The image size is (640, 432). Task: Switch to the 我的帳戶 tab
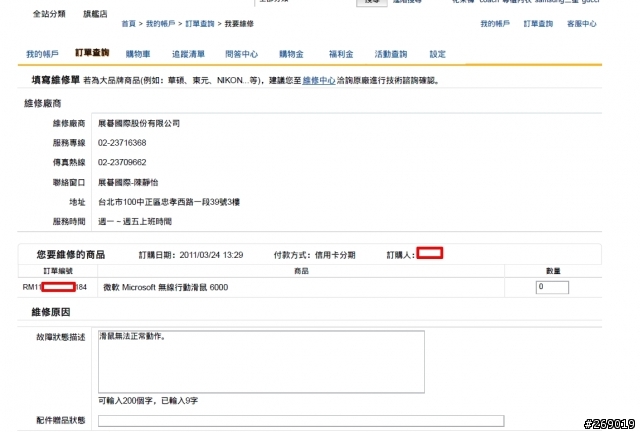pos(42,54)
